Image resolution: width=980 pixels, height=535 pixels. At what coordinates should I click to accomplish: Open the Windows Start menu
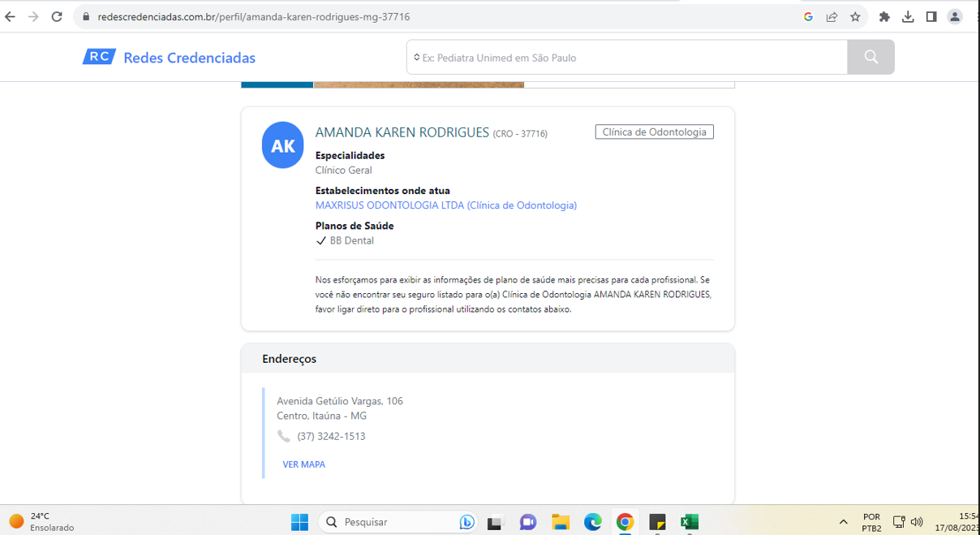coord(299,522)
